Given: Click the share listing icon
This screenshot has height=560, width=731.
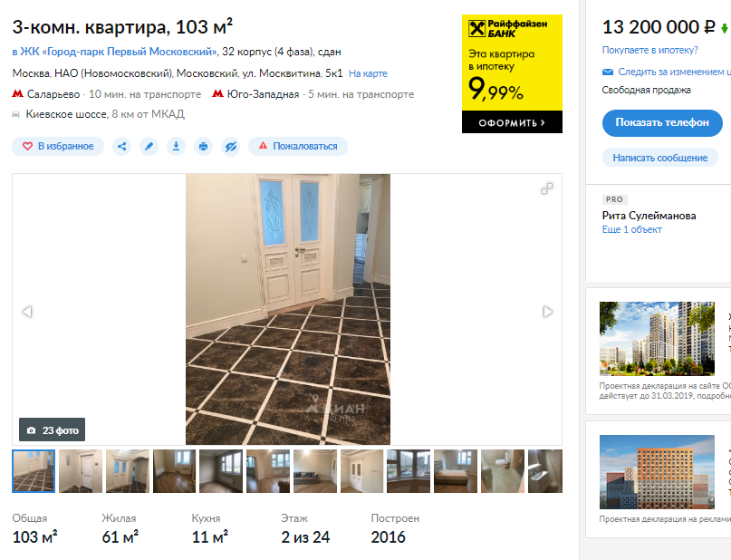Looking at the screenshot, I should [121, 147].
